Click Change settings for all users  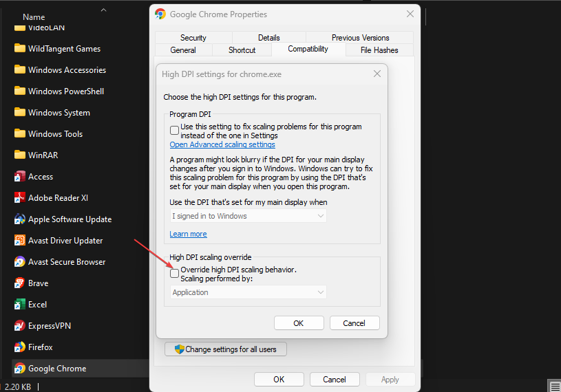click(225, 349)
